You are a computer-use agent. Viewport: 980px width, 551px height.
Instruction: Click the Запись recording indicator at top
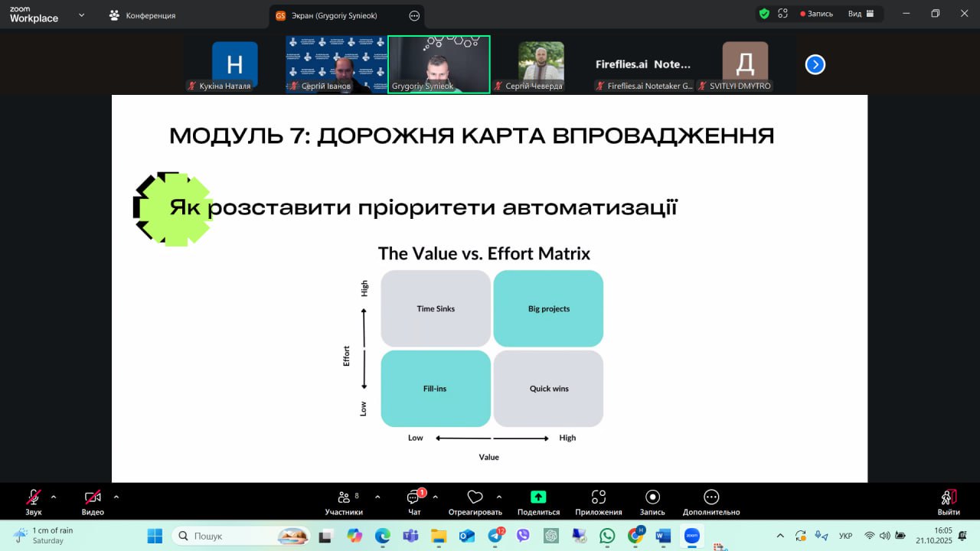tap(816, 14)
